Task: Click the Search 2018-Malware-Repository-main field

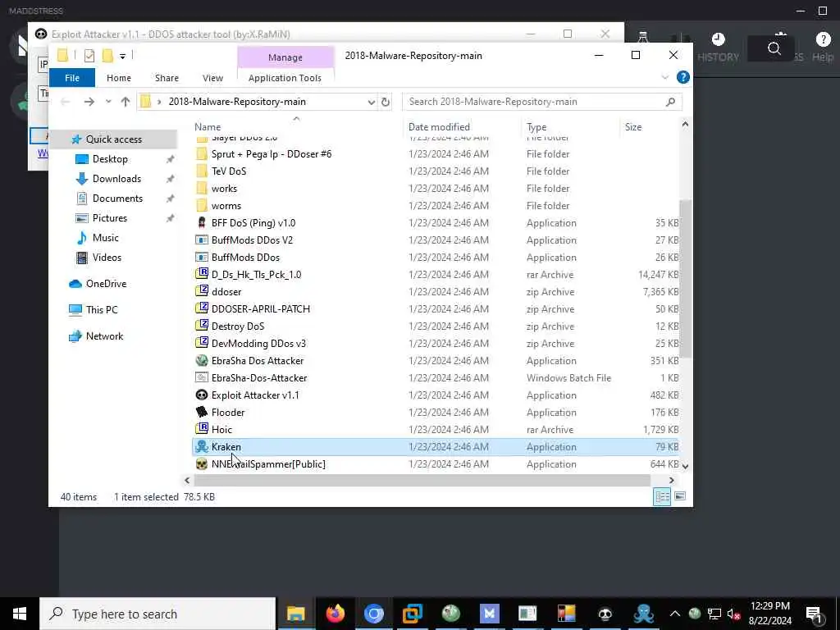Action: point(541,102)
